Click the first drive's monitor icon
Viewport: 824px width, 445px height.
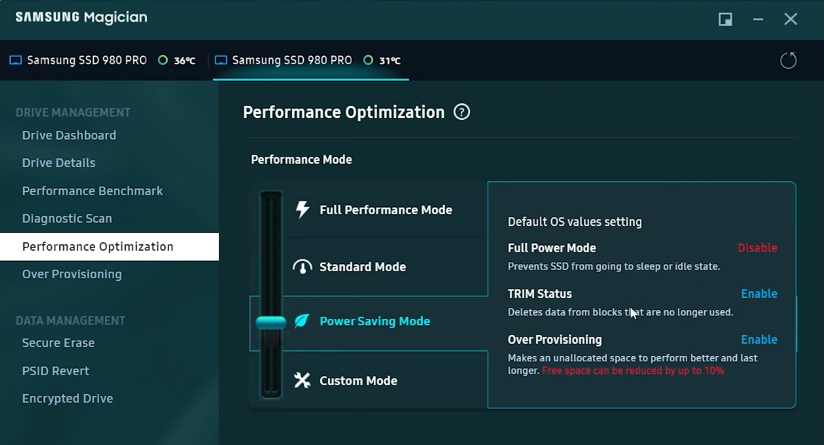[x=15, y=60]
